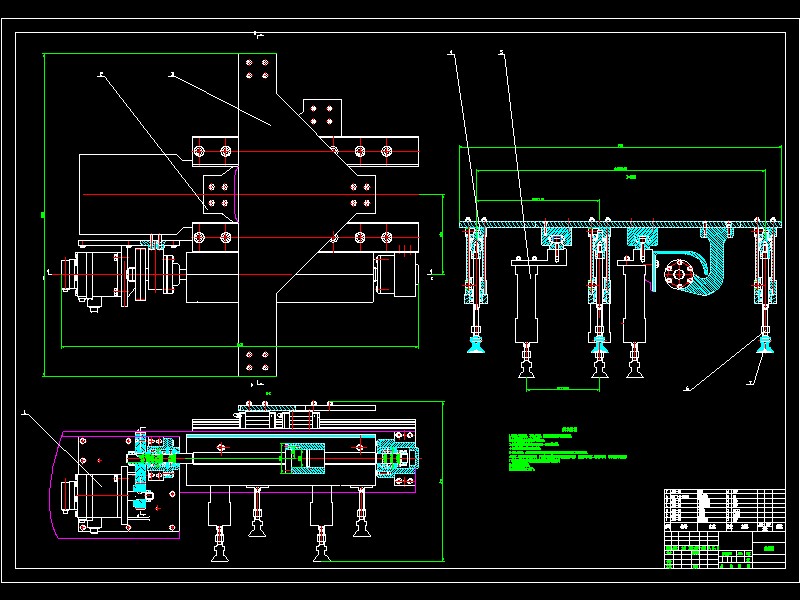
Task: Click the magenta arc on the left bolt plate
Action: point(236,194)
